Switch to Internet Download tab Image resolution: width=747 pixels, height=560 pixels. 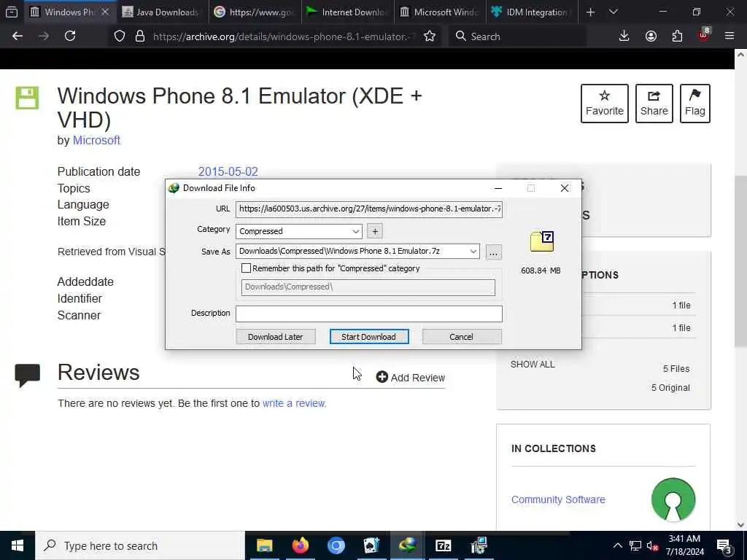pos(347,12)
